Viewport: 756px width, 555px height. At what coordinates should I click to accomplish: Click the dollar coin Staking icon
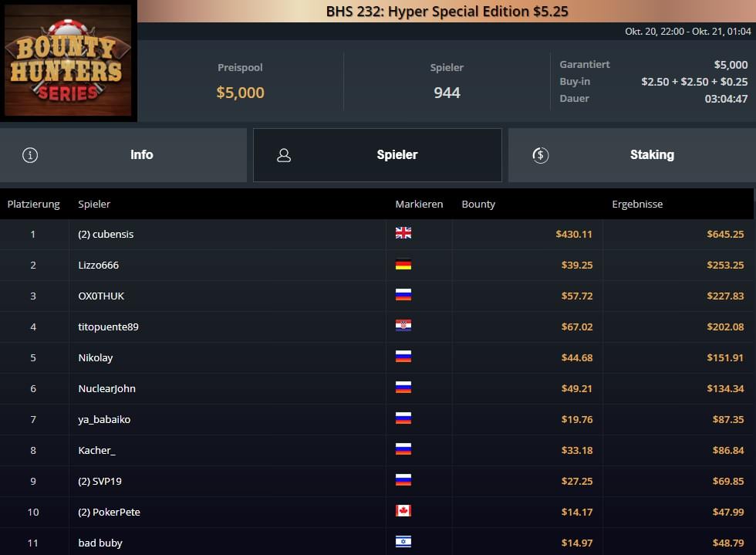(x=541, y=155)
